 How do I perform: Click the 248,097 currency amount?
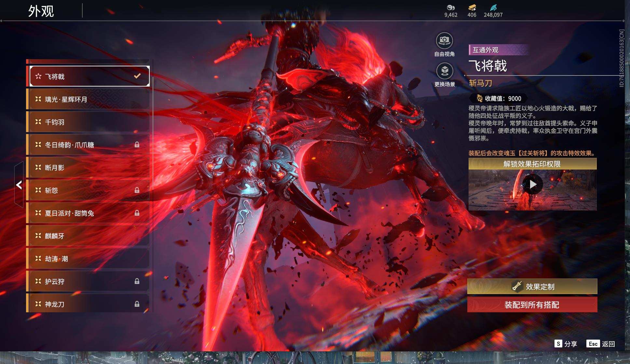(493, 15)
